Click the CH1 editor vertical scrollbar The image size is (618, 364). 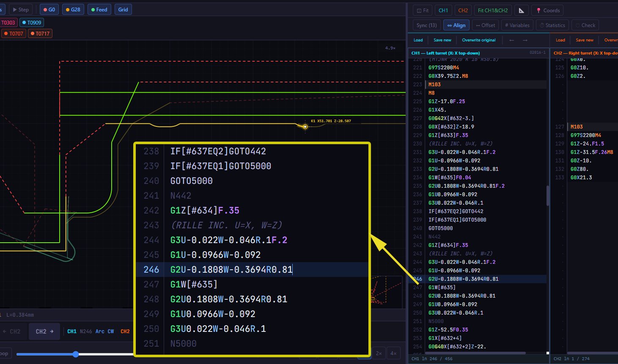[548, 196]
